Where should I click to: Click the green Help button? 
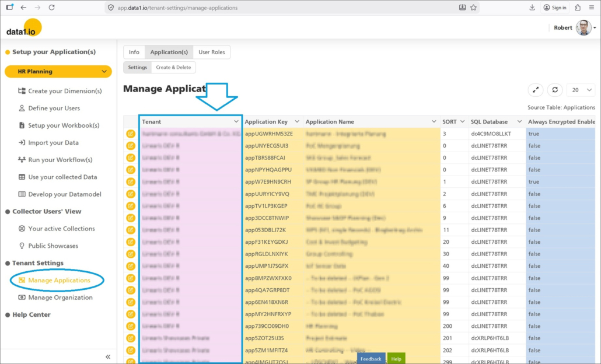point(396,359)
